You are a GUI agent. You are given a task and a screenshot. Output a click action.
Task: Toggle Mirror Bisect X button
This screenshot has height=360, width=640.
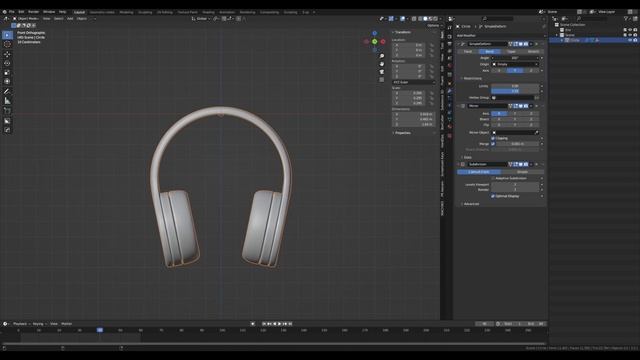tap(499, 119)
